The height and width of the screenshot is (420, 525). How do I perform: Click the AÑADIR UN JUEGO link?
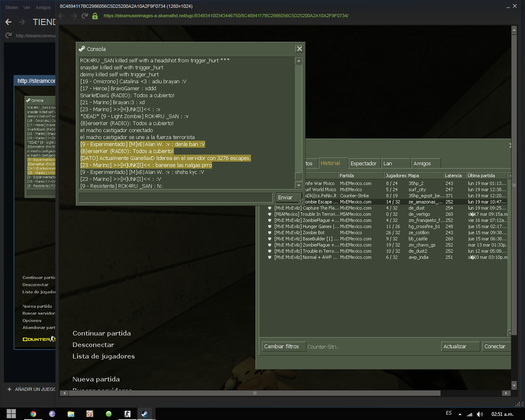35,389
